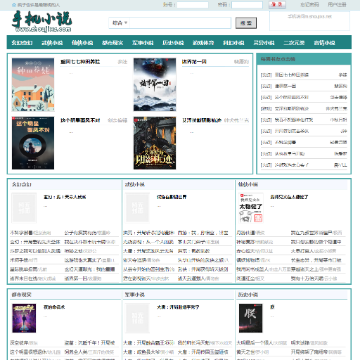This screenshot has height=360, width=360.
Task: Click featured title next to purple neon cover
Action: pyautogui.click(x=54, y=307)
